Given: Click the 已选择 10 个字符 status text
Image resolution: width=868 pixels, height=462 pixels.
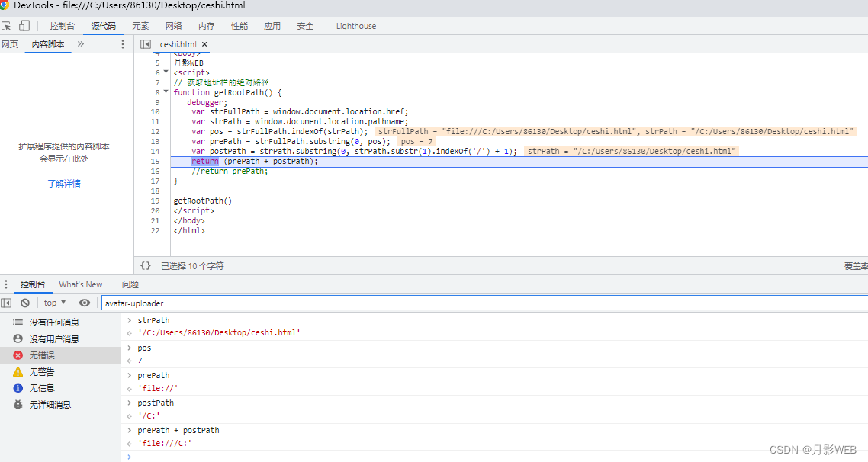Looking at the screenshot, I should 192,266.
